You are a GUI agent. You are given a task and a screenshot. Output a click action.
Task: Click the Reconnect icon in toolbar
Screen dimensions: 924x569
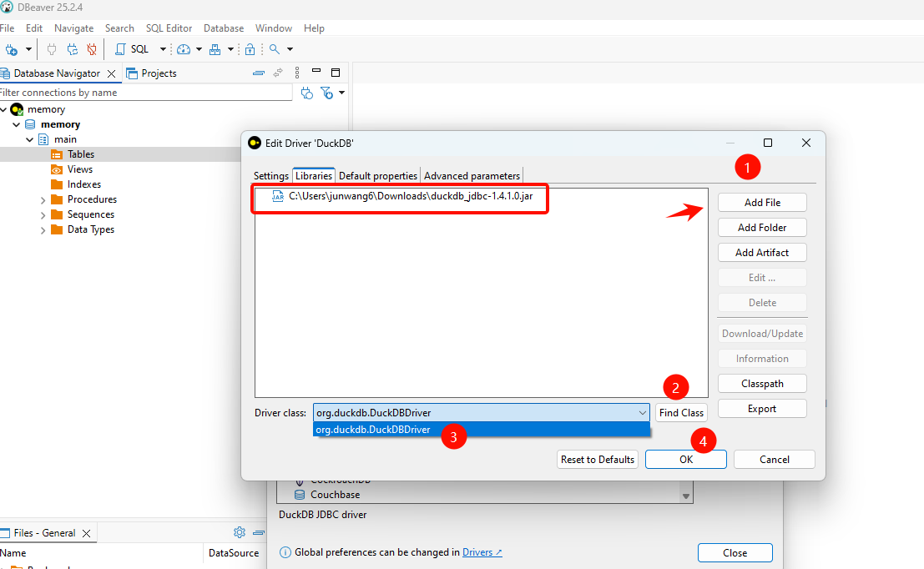coord(73,49)
